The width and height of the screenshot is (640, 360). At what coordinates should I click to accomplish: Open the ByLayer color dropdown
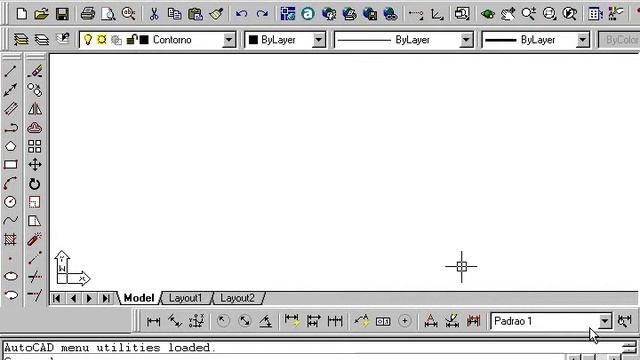click(318, 40)
